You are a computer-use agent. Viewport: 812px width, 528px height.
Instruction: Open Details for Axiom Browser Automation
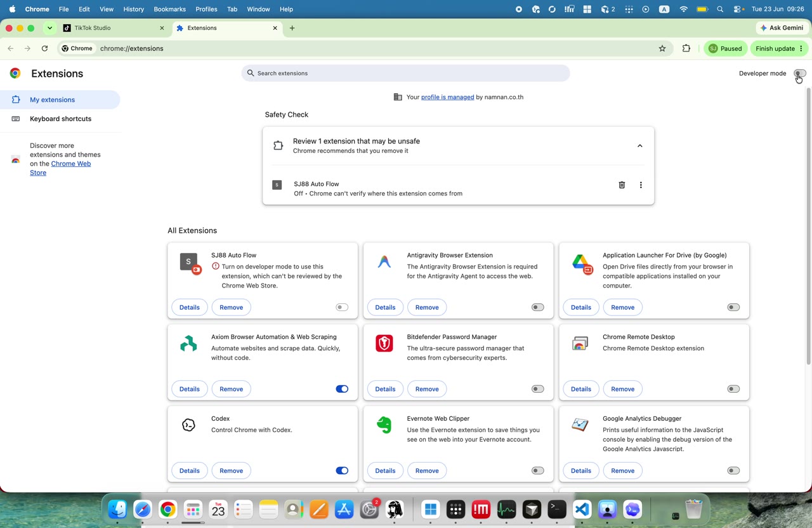pos(189,389)
